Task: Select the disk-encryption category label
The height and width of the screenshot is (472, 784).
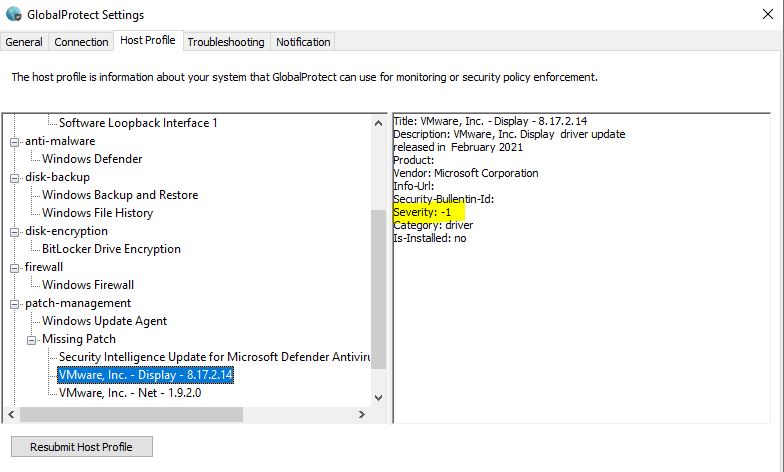Action: [x=66, y=231]
